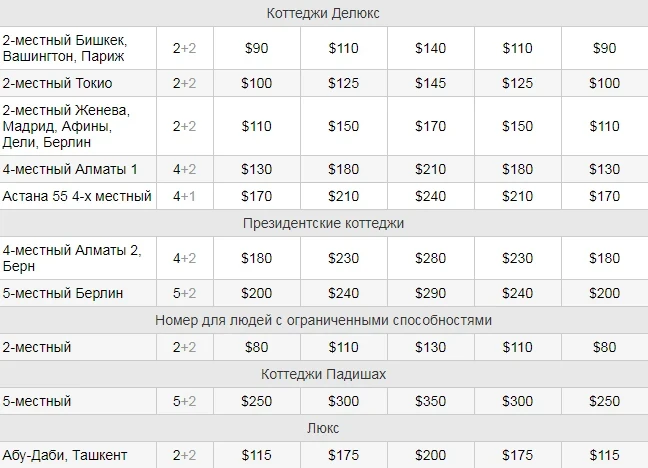
Task: Select the "5-местный Берлин" row label
Action: (63, 293)
